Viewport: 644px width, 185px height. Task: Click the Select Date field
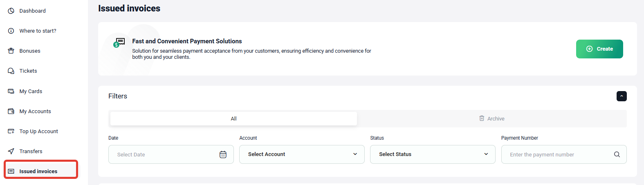click(171, 154)
